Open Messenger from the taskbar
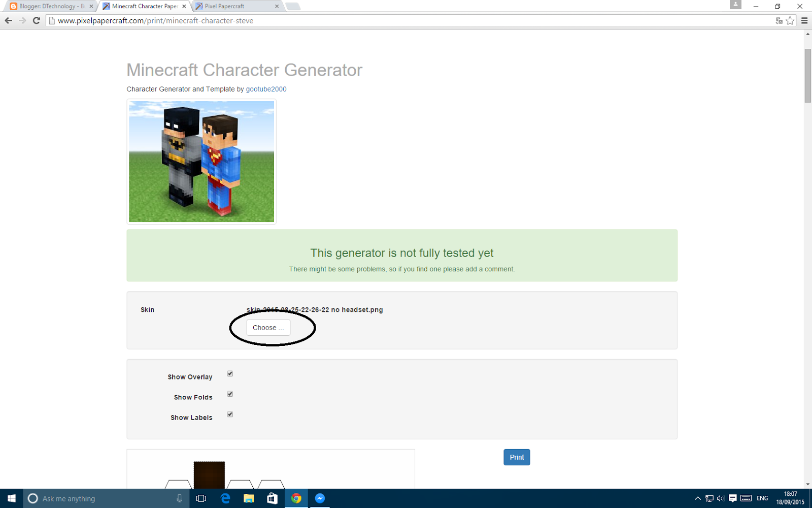The height and width of the screenshot is (508, 812). [320, 498]
